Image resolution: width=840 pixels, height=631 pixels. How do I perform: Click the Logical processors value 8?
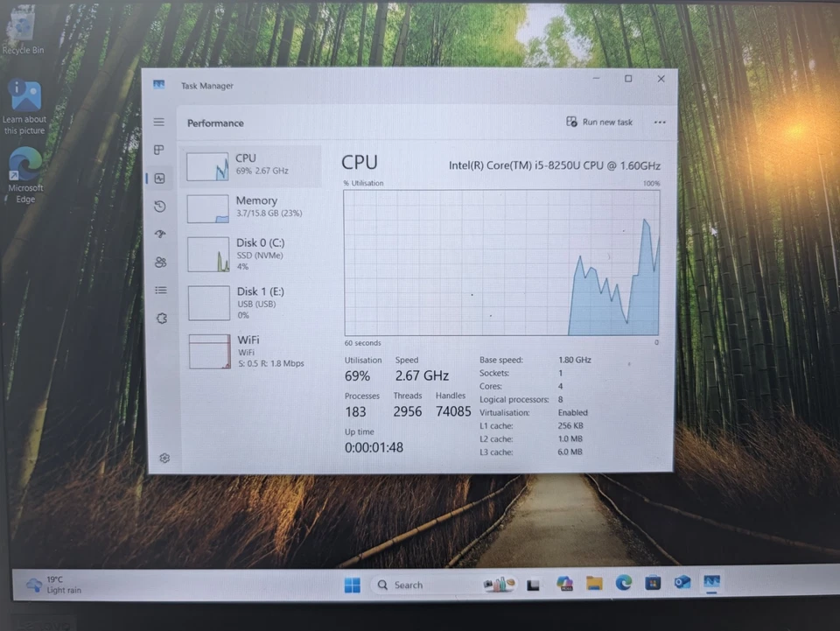(560, 399)
